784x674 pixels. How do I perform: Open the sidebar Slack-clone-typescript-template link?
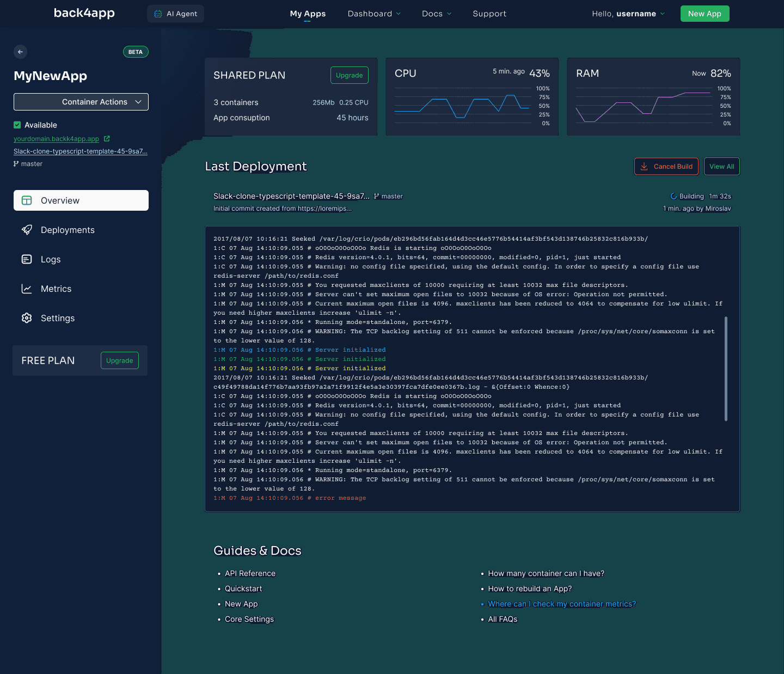point(81,151)
